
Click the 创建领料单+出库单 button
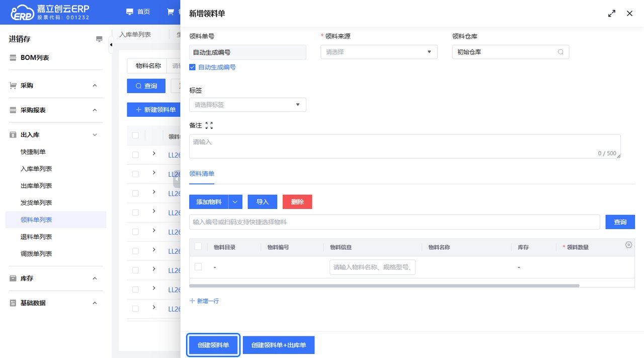(279, 345)
